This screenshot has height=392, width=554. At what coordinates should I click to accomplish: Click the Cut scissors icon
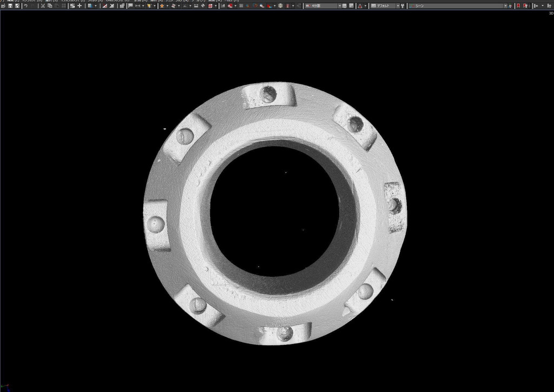coord(43,6)
